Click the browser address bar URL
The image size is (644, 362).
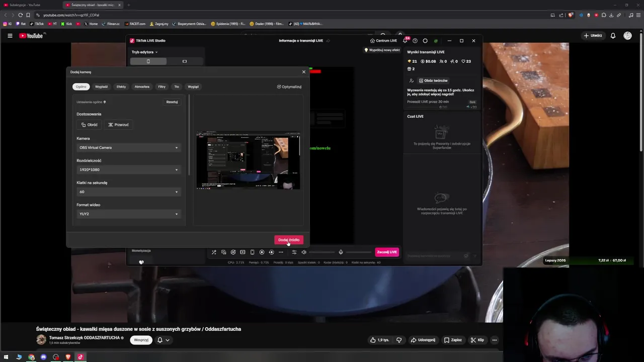pos(71,15)
